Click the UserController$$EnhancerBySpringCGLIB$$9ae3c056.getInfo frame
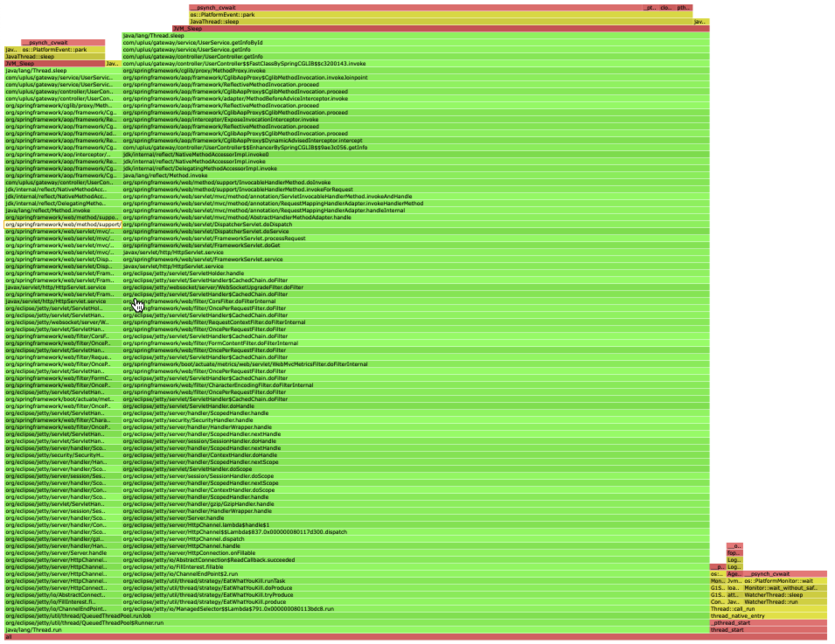Image resolution: width=835 pixels, height=644 pixels. click(415, 148)
